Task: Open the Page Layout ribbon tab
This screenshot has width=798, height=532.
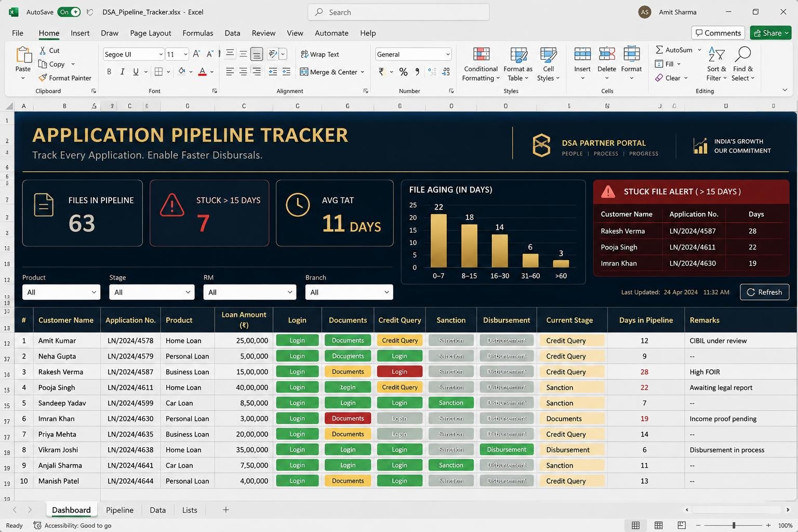Action: tap(151, 33)
